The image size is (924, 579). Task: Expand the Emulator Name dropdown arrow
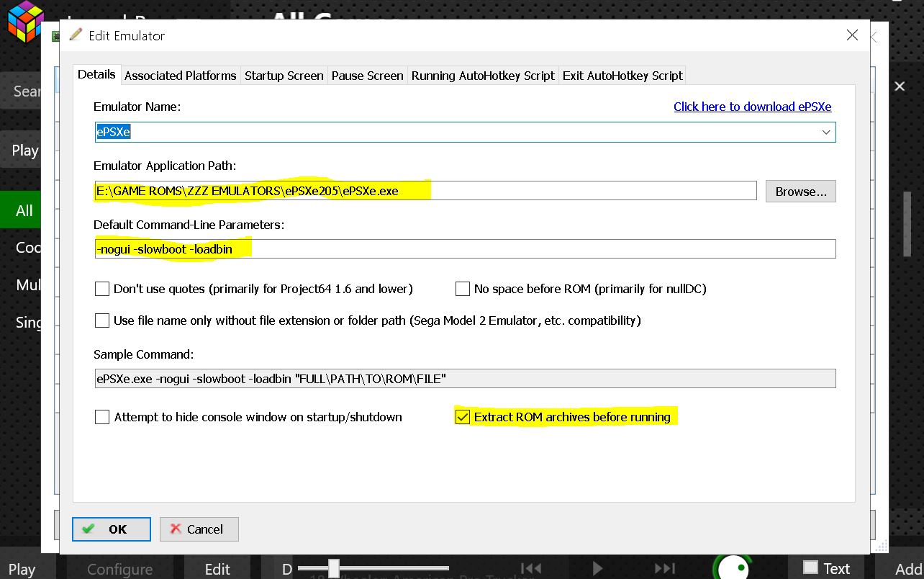[826, 133]
